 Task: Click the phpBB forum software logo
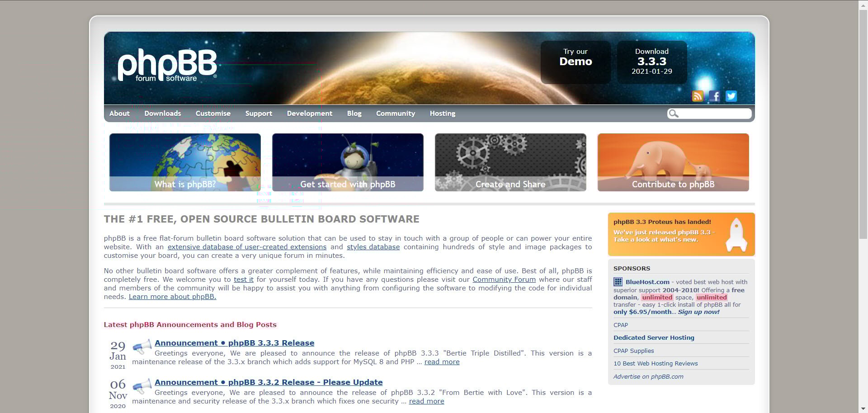click(167, 66)
